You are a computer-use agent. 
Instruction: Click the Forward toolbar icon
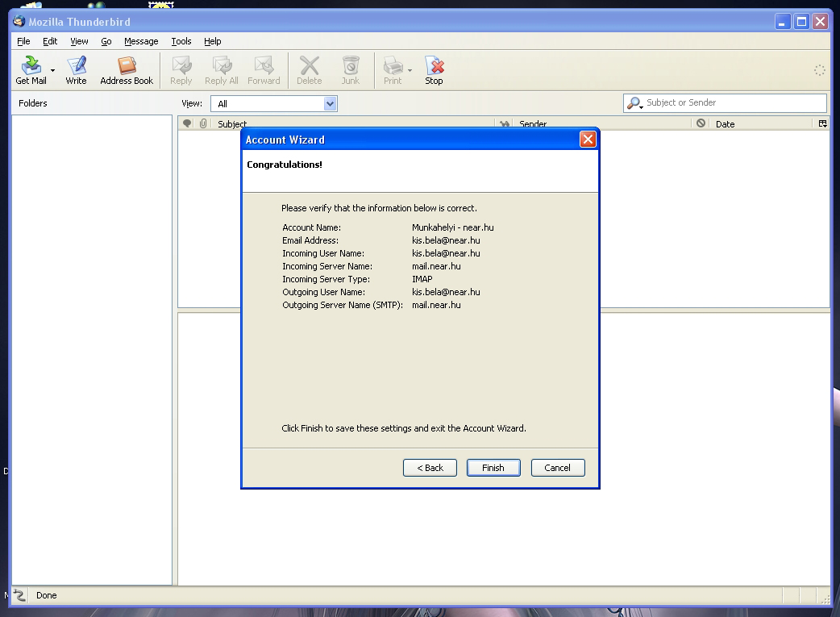point(264,66)
